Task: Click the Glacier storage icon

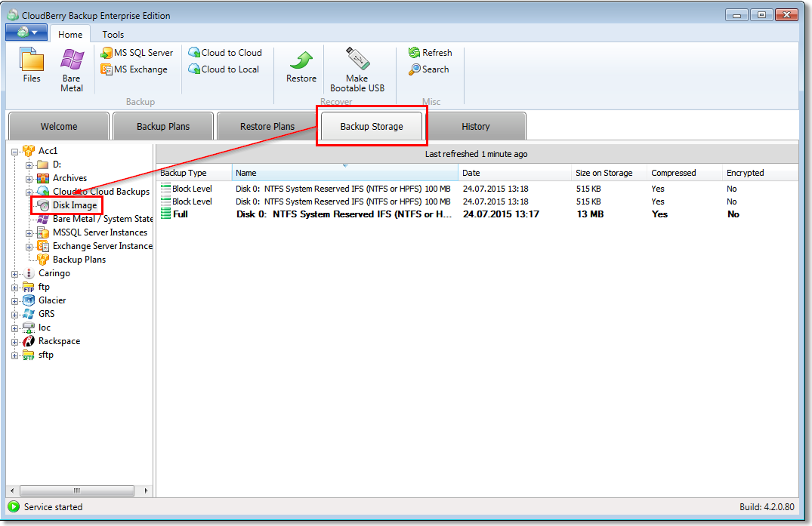Action: pos(29,300)
